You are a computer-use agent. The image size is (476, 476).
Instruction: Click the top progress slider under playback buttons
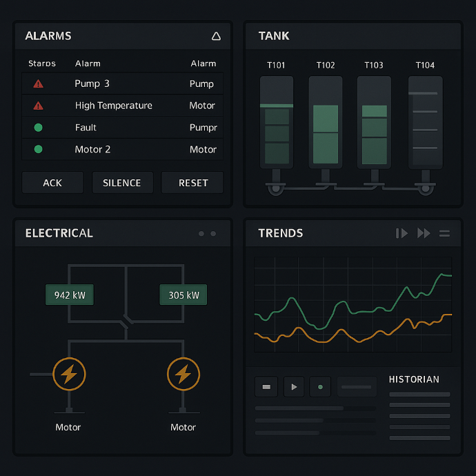[x=315, y=408]
